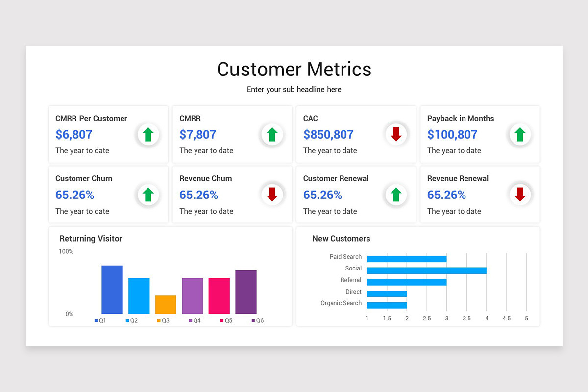Click the Organic Search horizontal bar

click(x=387, y=305)
